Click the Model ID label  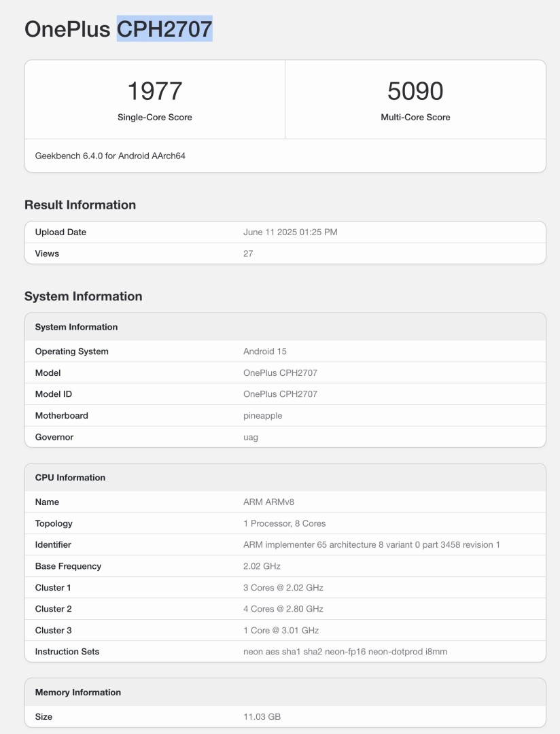(54, 394)
